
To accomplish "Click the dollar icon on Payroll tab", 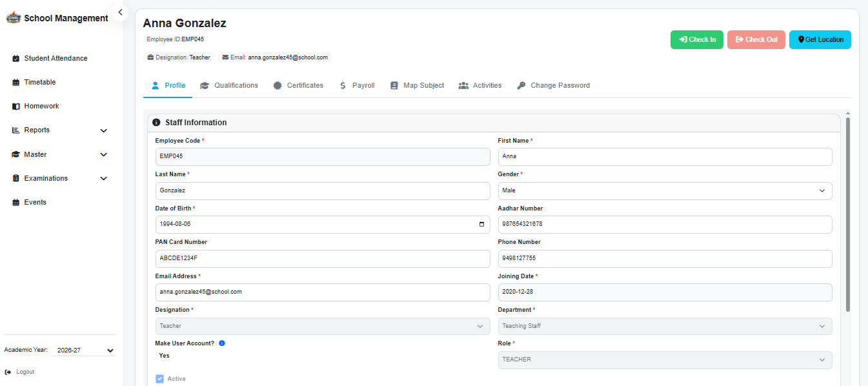I will pos(343,85).
